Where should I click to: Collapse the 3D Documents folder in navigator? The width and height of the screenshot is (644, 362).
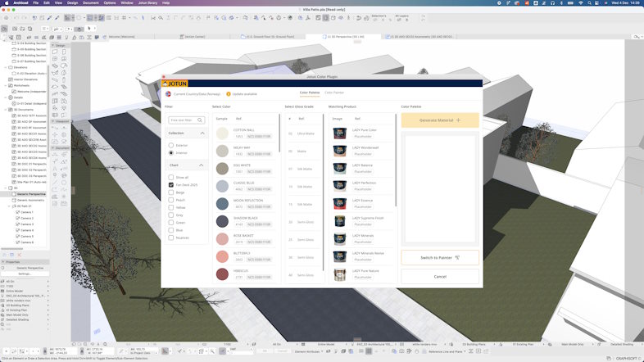tap(6, 110)
